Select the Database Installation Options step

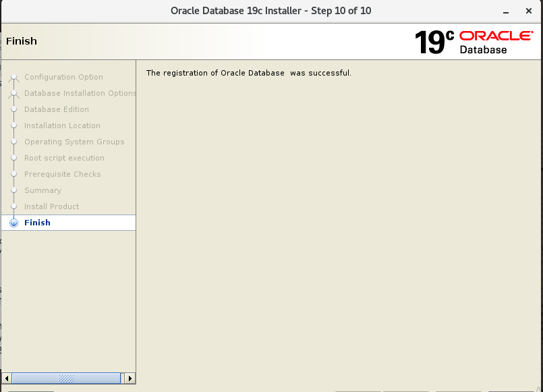[80, 93]
